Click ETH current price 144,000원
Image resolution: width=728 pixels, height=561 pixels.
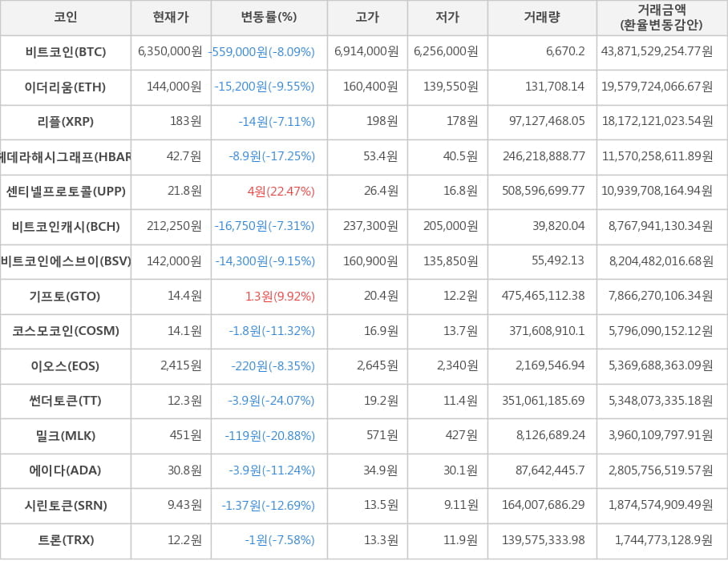174,87
